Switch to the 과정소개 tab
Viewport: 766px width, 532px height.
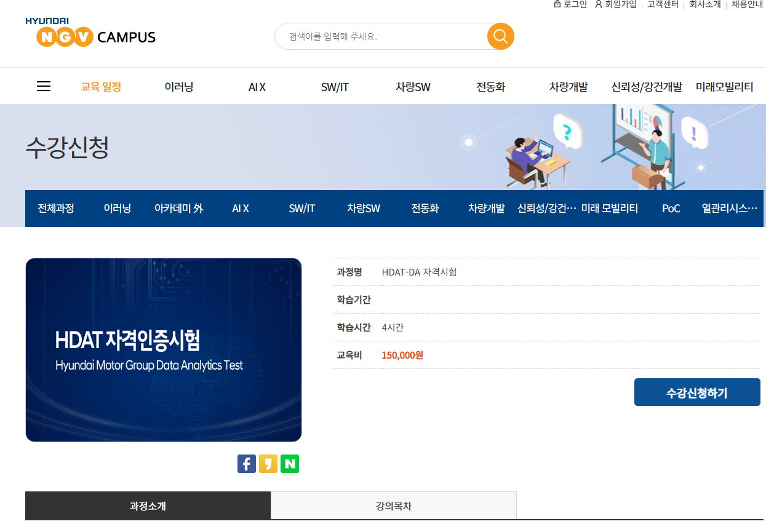click(x=148, y=506)
